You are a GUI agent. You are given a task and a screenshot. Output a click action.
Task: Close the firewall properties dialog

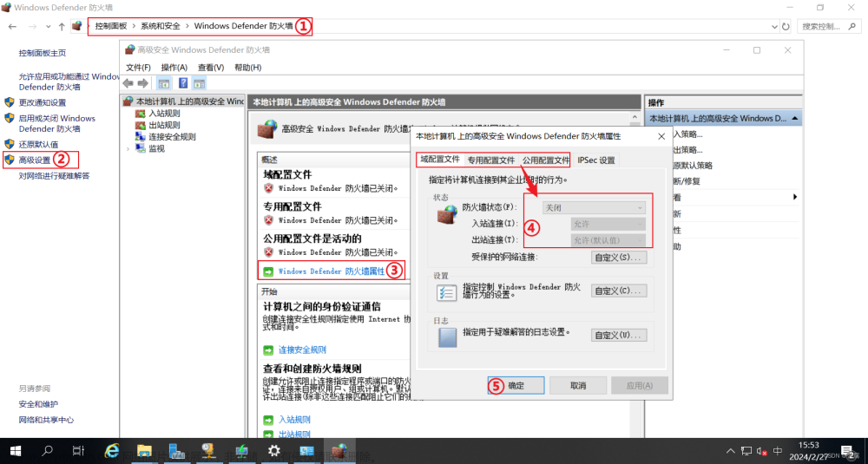(661, 136)
